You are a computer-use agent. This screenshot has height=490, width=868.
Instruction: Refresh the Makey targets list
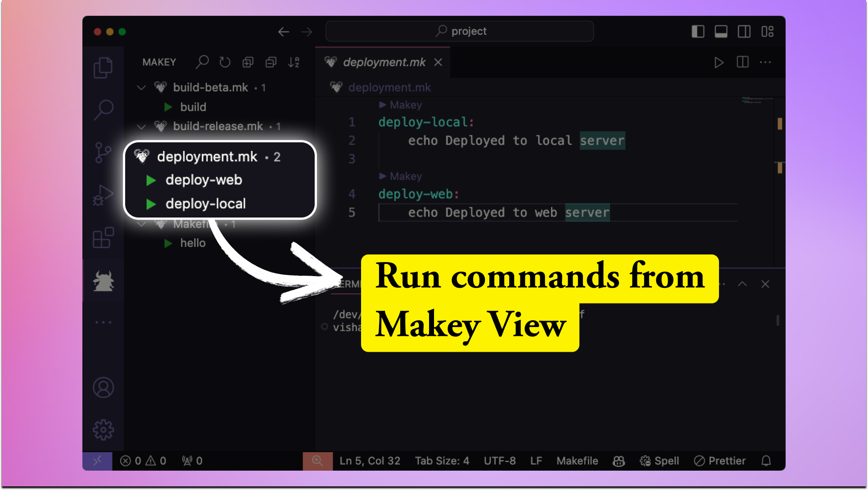(x=225, y=62)
